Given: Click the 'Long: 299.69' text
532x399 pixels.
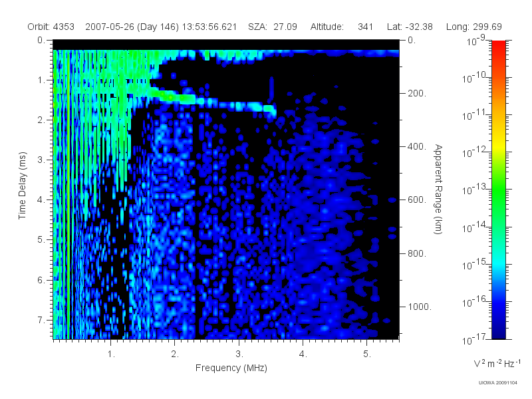Looking at the screenshot, I should click(x=474, y=27).
